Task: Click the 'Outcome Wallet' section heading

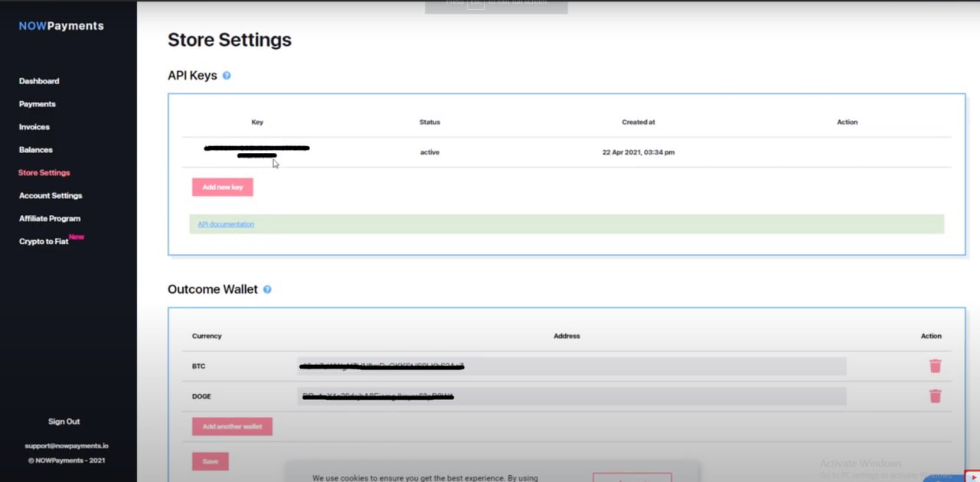Action: (213, 289)
